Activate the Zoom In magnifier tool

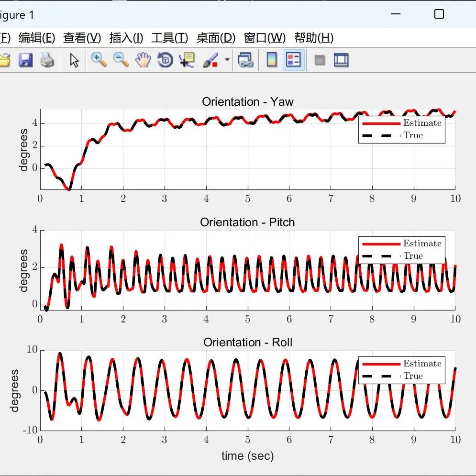click(x=99, y=60)
